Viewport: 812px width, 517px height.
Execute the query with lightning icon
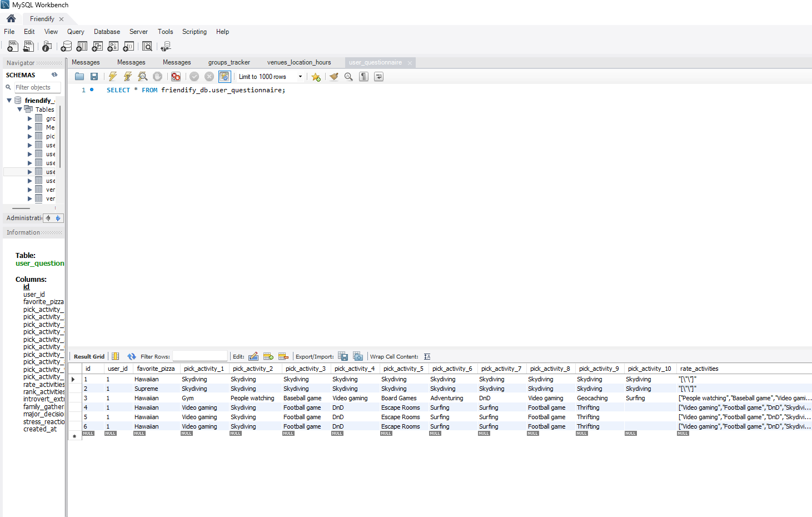(113, 77)
